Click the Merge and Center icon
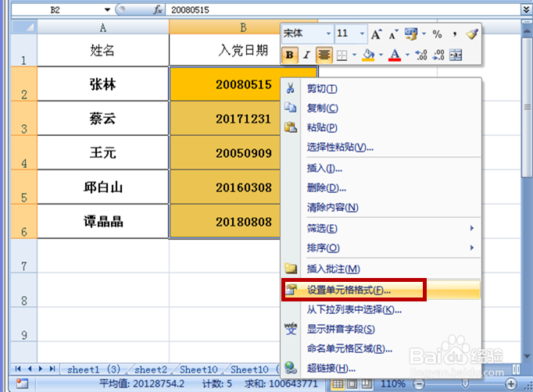 click(456, 55)
